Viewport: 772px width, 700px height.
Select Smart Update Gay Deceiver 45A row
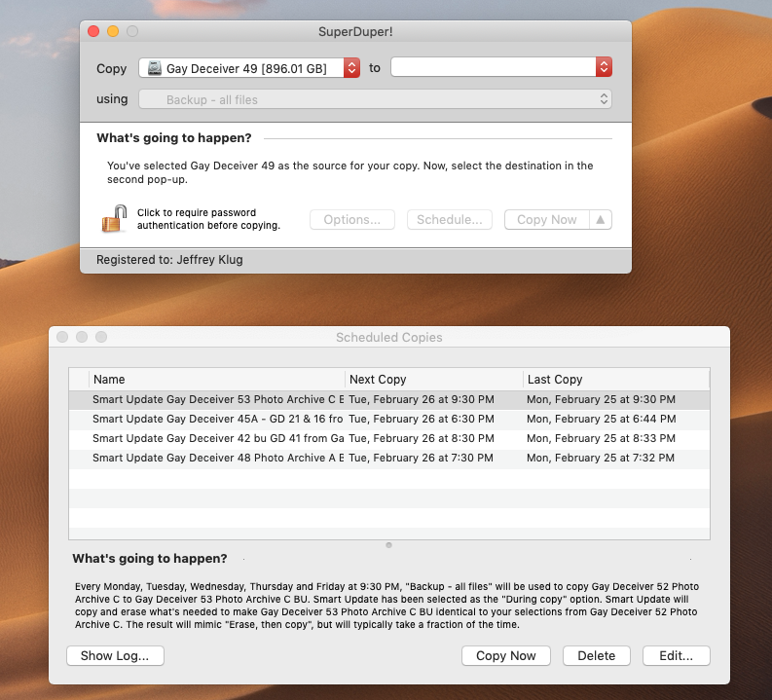[389, 419]
